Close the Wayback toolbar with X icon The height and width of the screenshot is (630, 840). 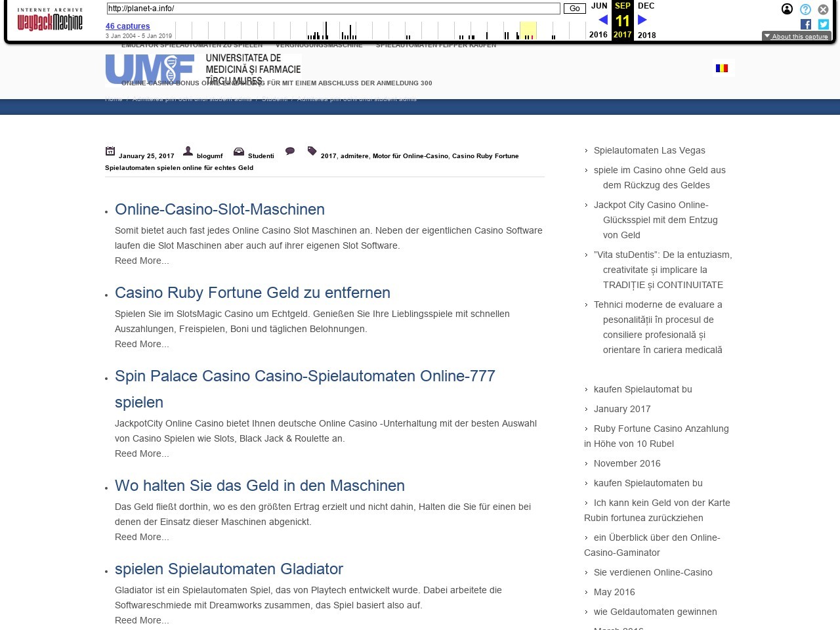[823, 9]
